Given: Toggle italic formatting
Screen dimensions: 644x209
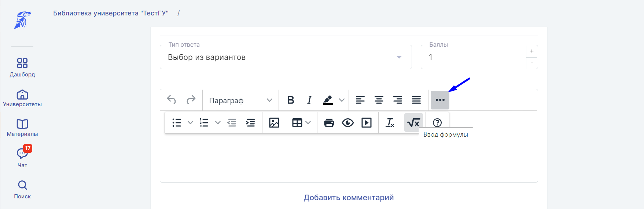Looking at the screenshot, I should click(309, 100).
